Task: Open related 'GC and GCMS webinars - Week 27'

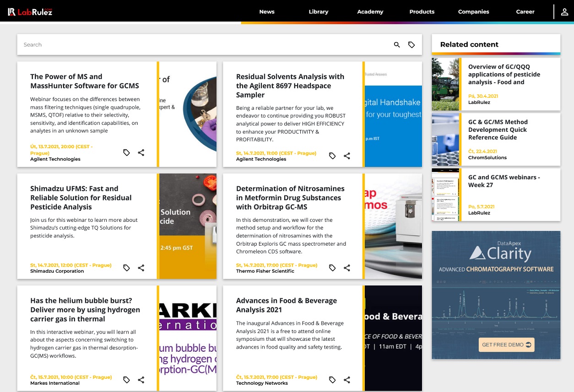Action: pos(504,181)
